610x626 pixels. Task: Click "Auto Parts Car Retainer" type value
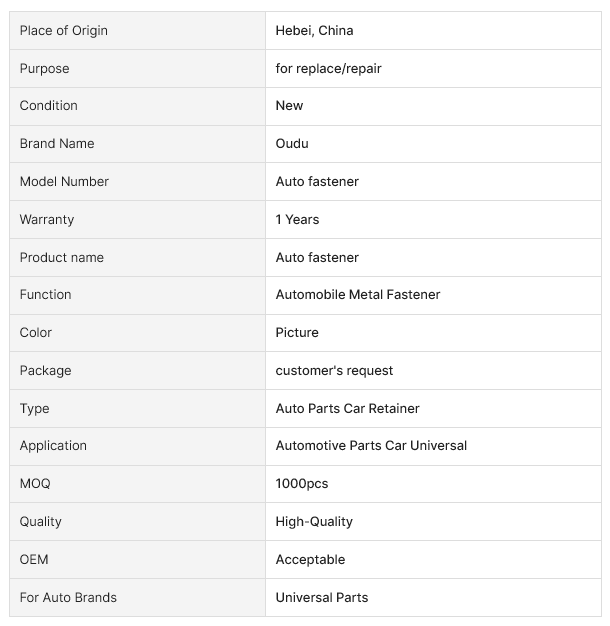pos(347,408)
